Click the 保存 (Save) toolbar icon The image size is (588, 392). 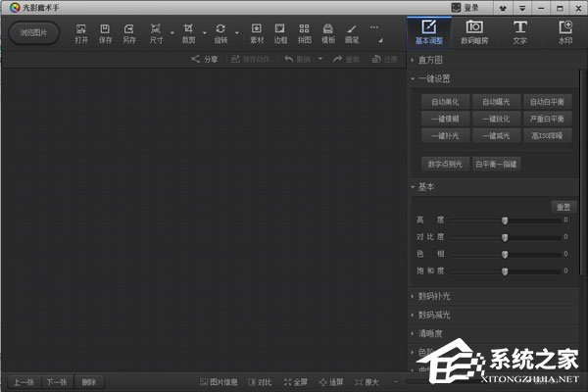105,33
